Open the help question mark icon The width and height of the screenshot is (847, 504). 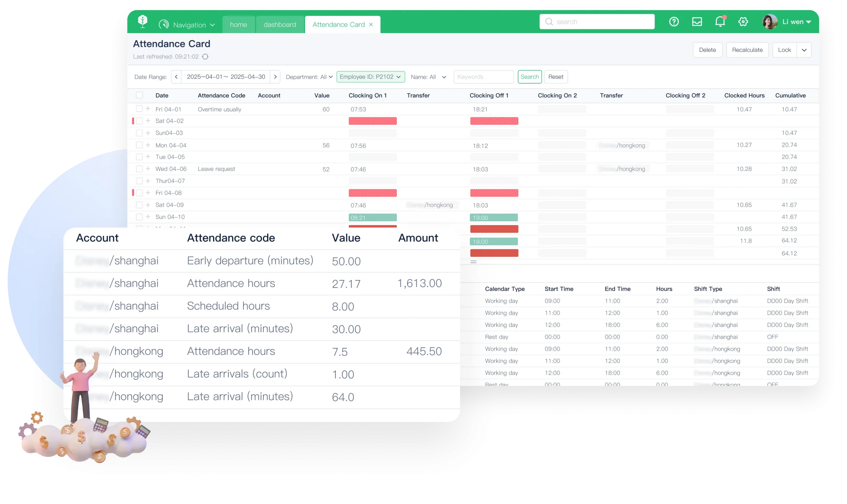click(x=674, y=21)
